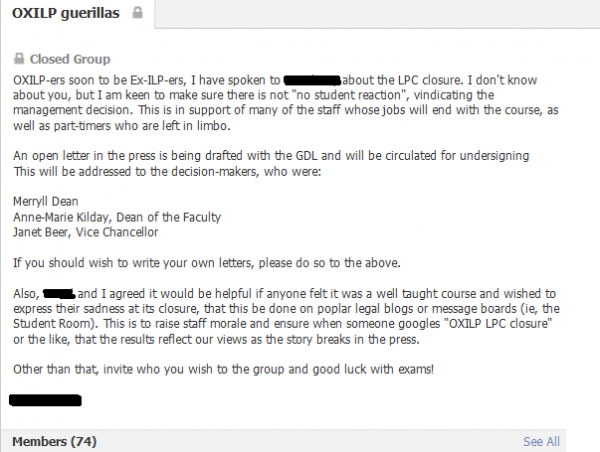The width and height of the screenshot is (600, 452).
Task: Click the redacted name following "Also,"
Action: click(59, 294)
